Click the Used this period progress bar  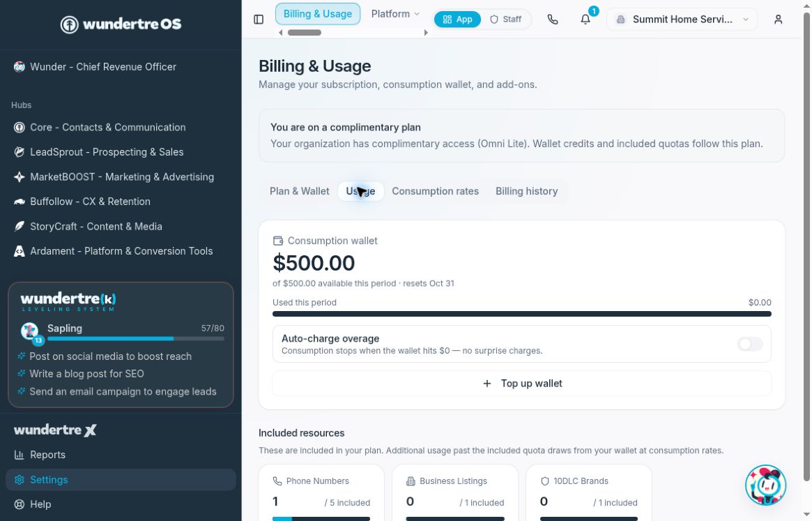[521, 314]
